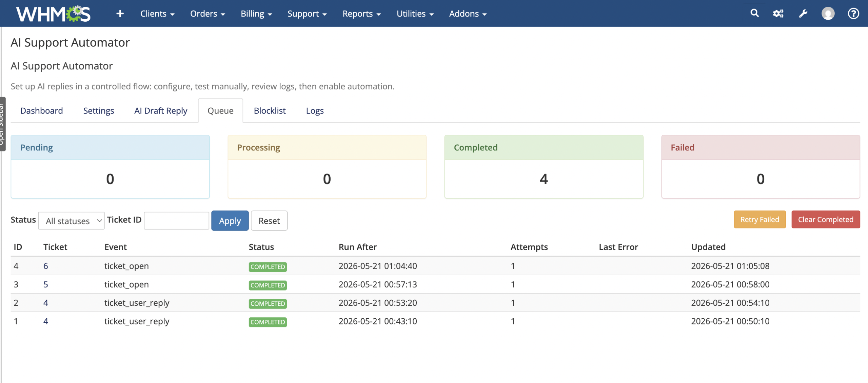Screen dimensions: 868x383
Task: Click COMPLETED badge for ticket 5
Action: click(x=268, y=285)
